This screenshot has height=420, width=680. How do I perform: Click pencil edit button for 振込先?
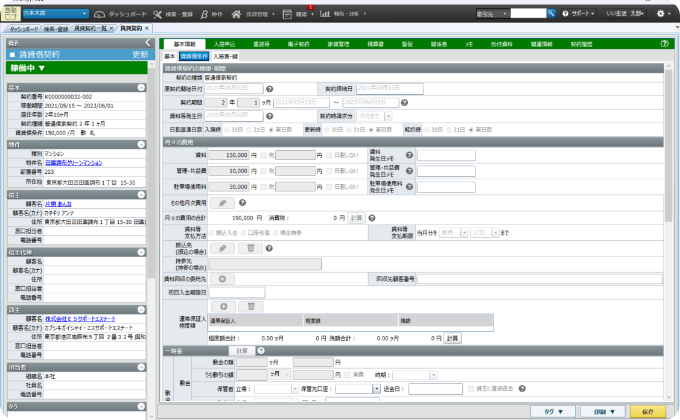[222, 248]
